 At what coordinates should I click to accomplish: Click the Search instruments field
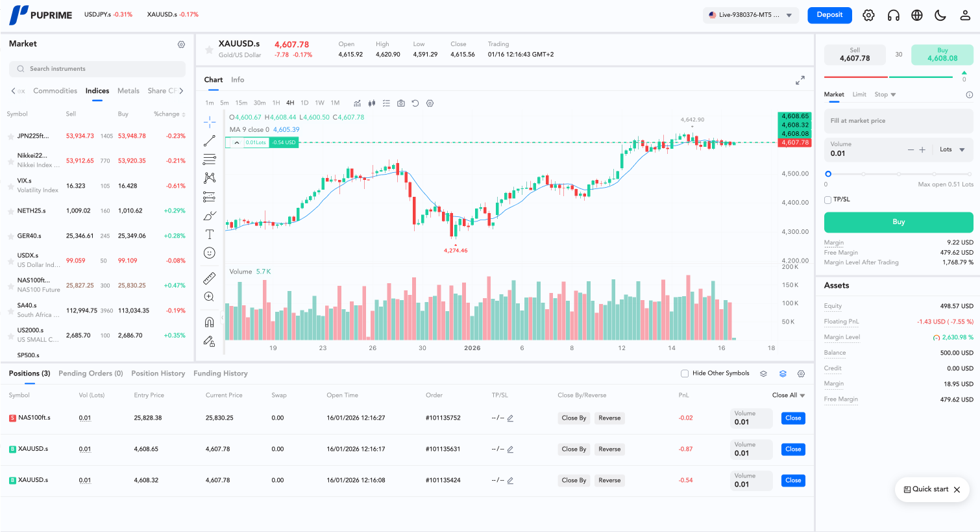click(97, 69)
